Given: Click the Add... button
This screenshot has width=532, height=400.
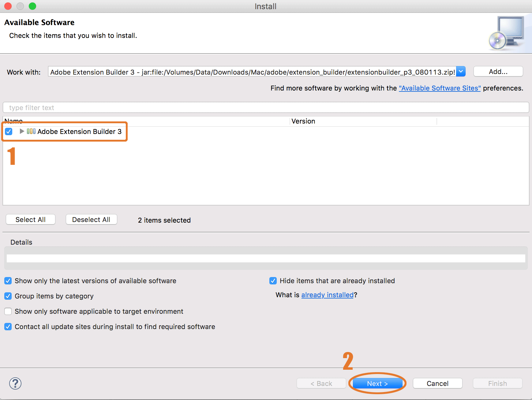Looking at the screenshot, I should pyautogui.click(x=498, y=72).
